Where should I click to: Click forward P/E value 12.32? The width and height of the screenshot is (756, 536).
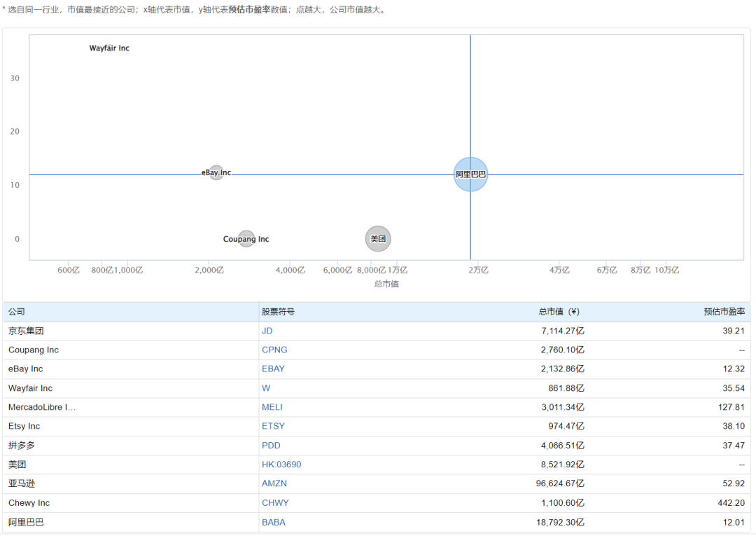tap(734, 369)
